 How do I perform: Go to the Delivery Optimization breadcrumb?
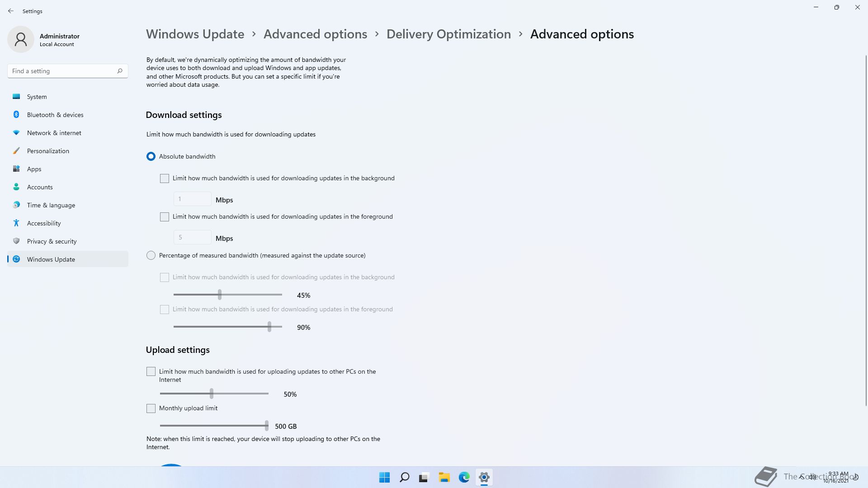[x=448, y=34]
